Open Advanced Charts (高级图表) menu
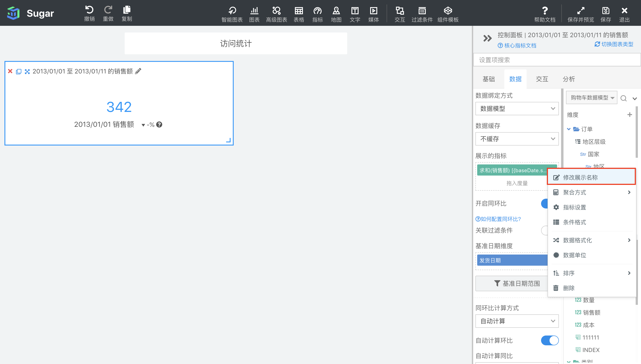 [x=276, y=14]
